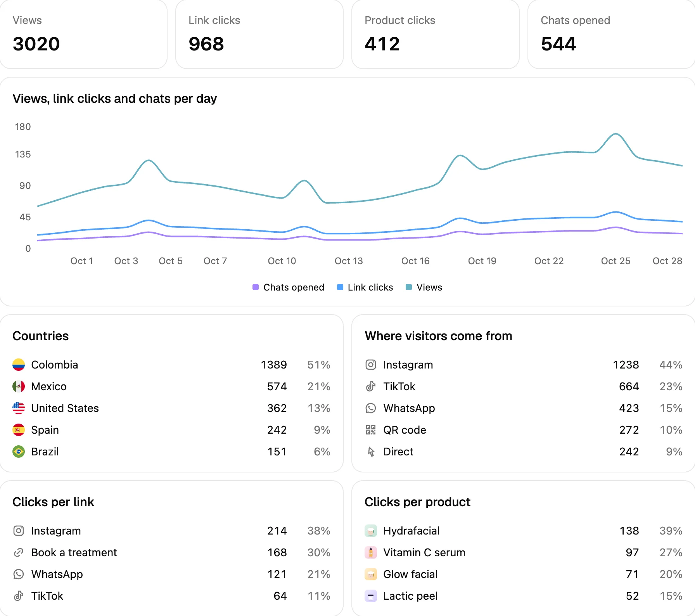695x616 pixels.
Task: Click the 'Where visitors come from' heading
Action: 439,336
